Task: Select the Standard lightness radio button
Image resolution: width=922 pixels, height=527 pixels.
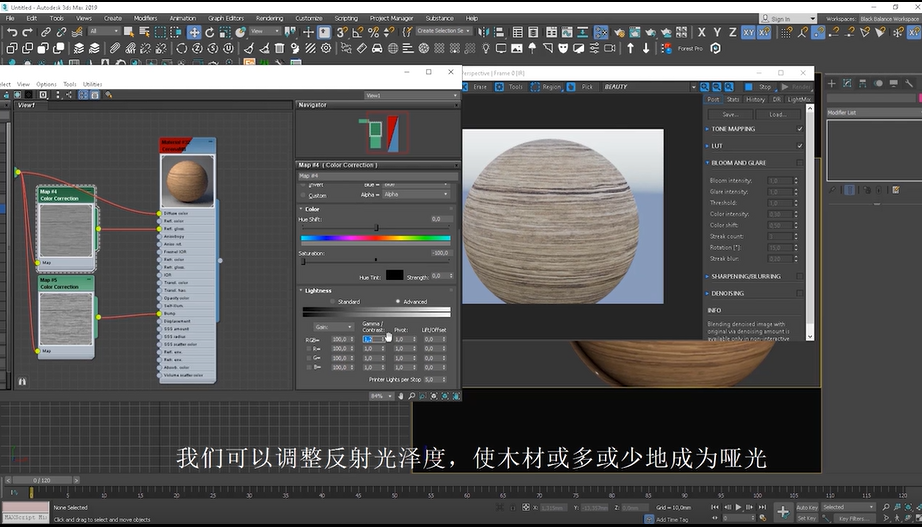Action: 333,301
